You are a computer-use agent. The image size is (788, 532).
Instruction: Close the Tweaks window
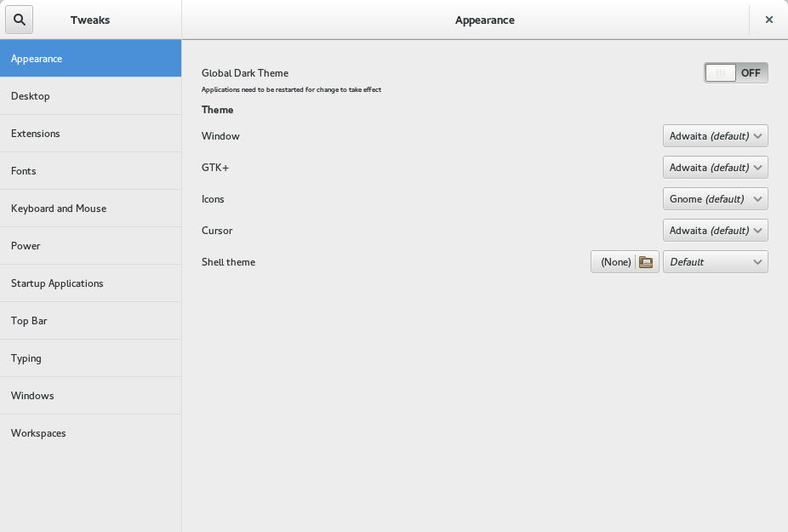[x=768, y=20]
